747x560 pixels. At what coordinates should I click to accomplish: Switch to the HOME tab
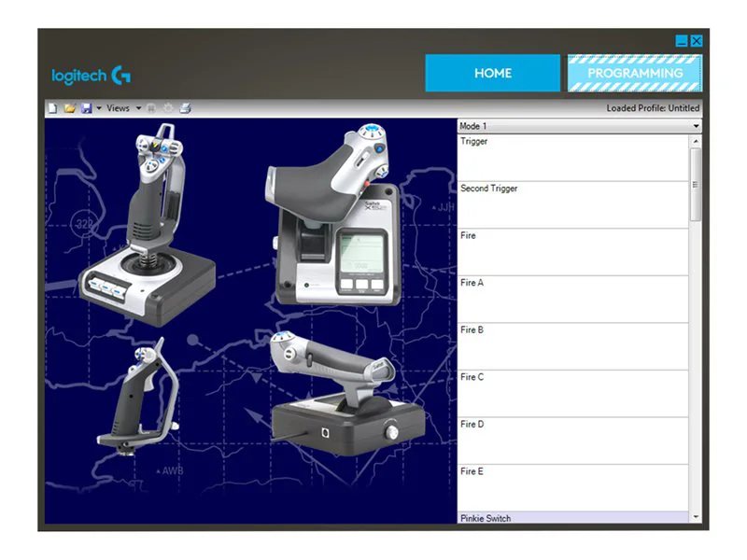pyautogui.click(x=492, y=73)
